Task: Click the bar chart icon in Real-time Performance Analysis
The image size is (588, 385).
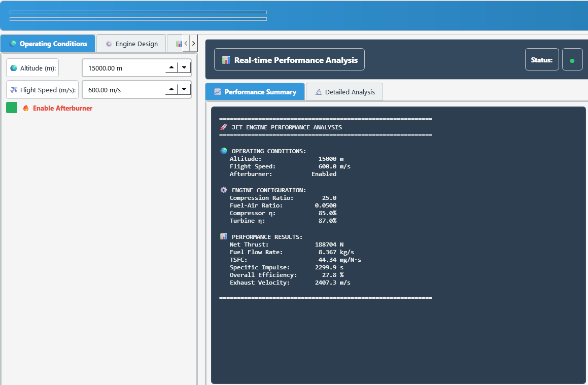Action: click(226, 60)
